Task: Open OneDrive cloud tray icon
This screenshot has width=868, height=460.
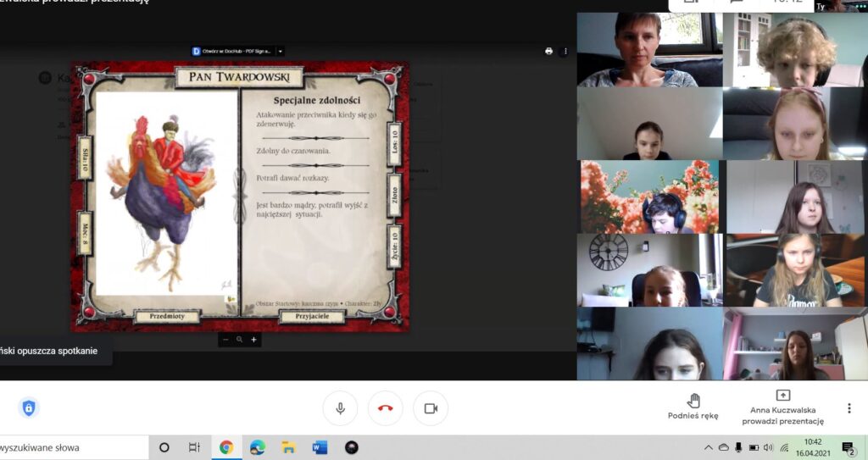Action: (723, 447)
